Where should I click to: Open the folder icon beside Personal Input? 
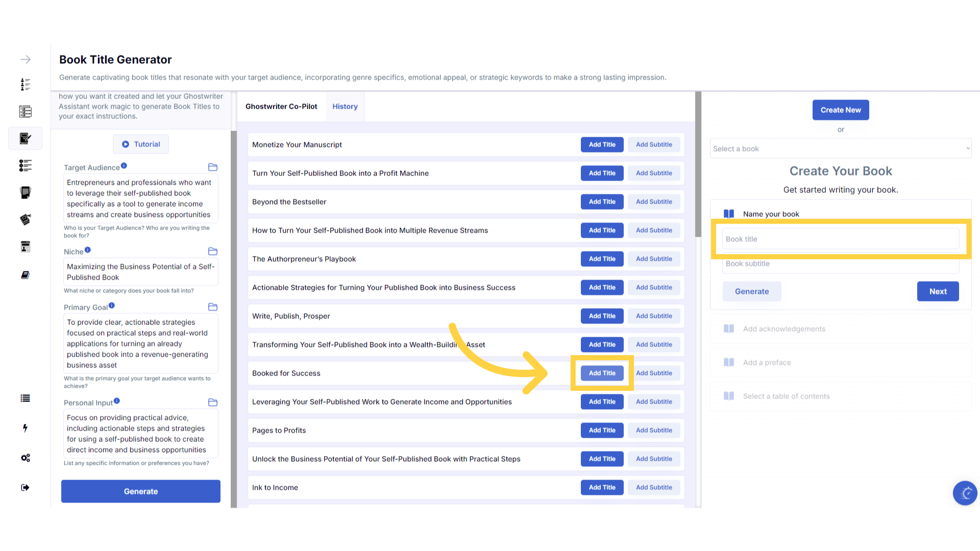coord(213,403)
